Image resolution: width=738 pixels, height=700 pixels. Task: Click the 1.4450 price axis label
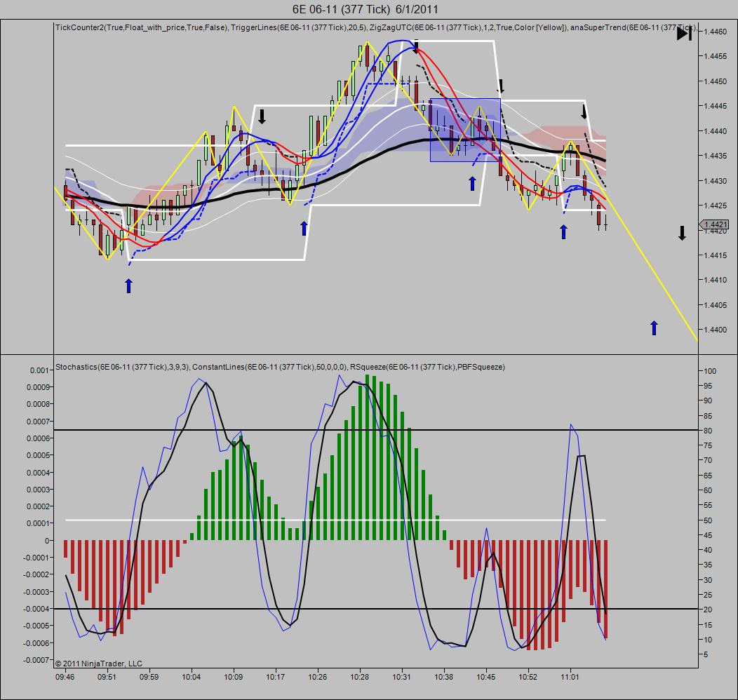pos(715,81)
